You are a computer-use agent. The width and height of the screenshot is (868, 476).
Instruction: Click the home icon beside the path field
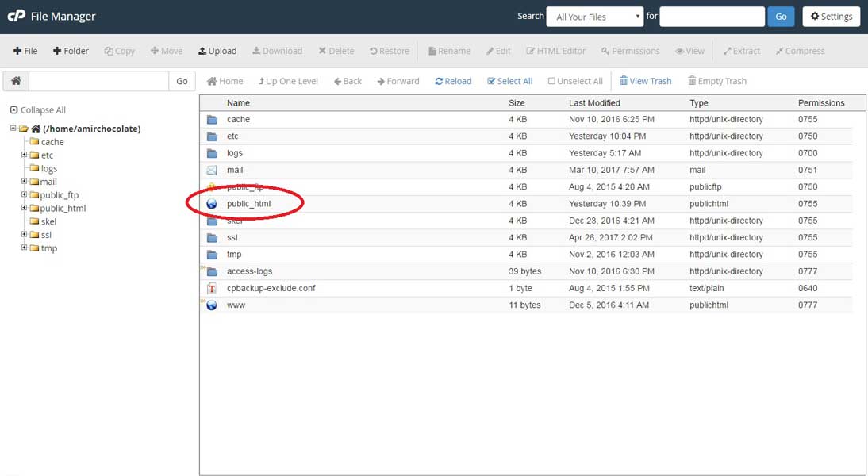16,81
